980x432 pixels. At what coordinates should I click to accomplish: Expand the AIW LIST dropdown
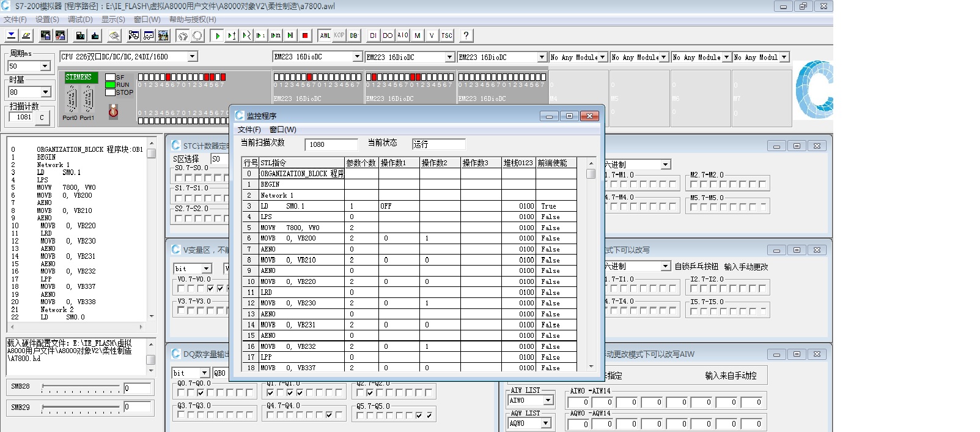pyautogui.click(x=548, y=400)
